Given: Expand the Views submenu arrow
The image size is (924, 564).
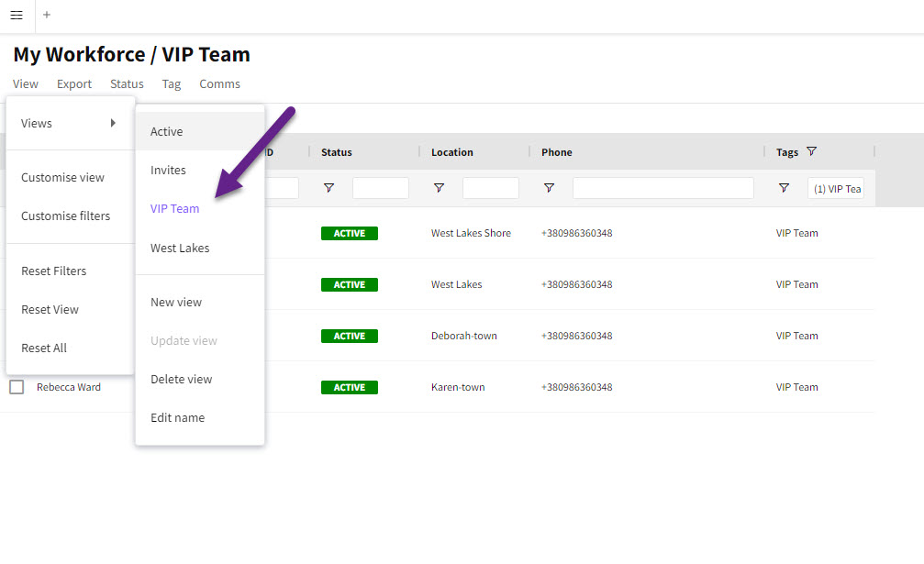Looking at the screenshot, I should click(113, 123).
